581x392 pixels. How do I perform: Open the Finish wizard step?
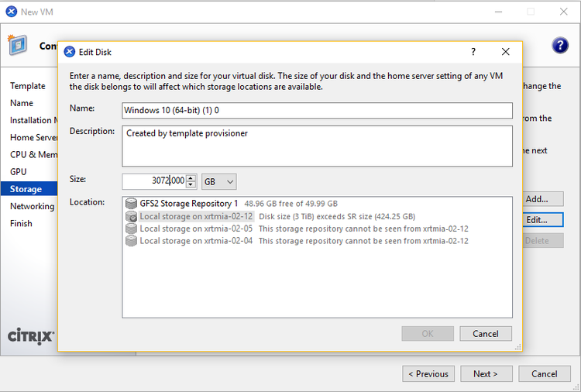(21, 223)
